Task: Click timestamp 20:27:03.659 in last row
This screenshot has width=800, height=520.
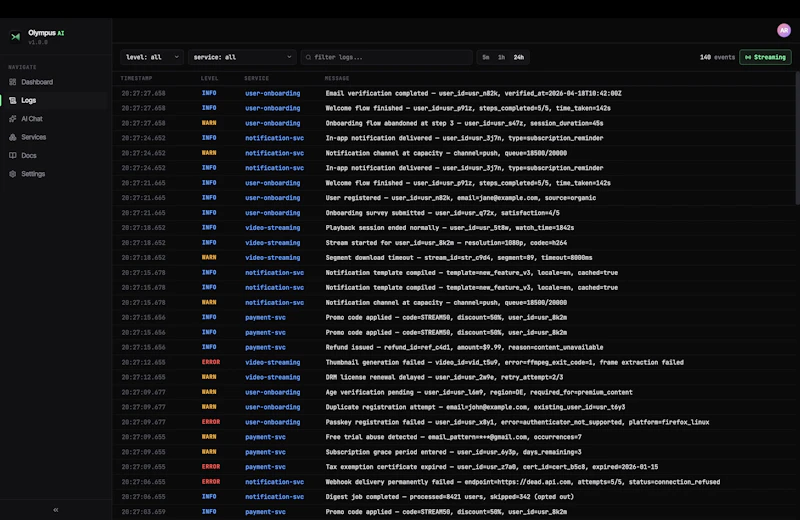Action: pyautogui.click(x=143, y=512)
